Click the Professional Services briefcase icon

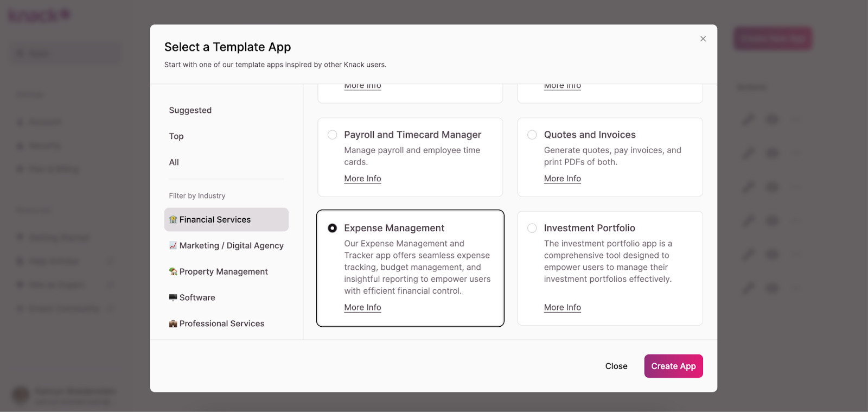173,324
